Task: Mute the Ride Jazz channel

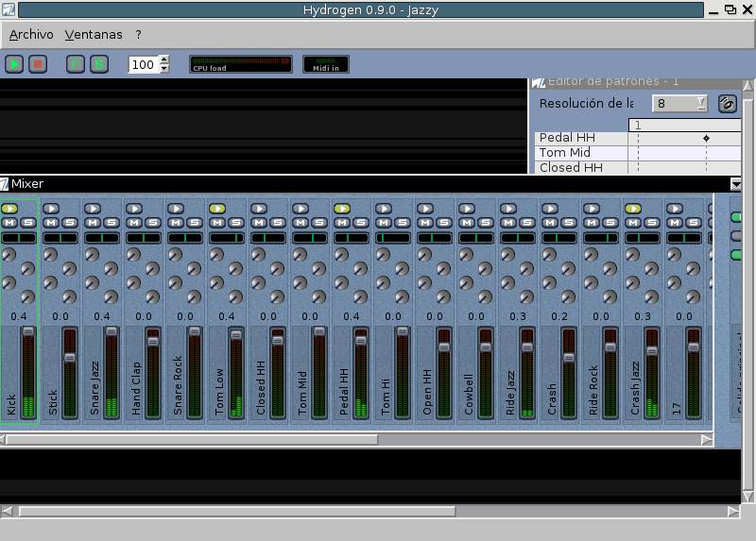Action: pyautogui.click(x=508, y=223)
